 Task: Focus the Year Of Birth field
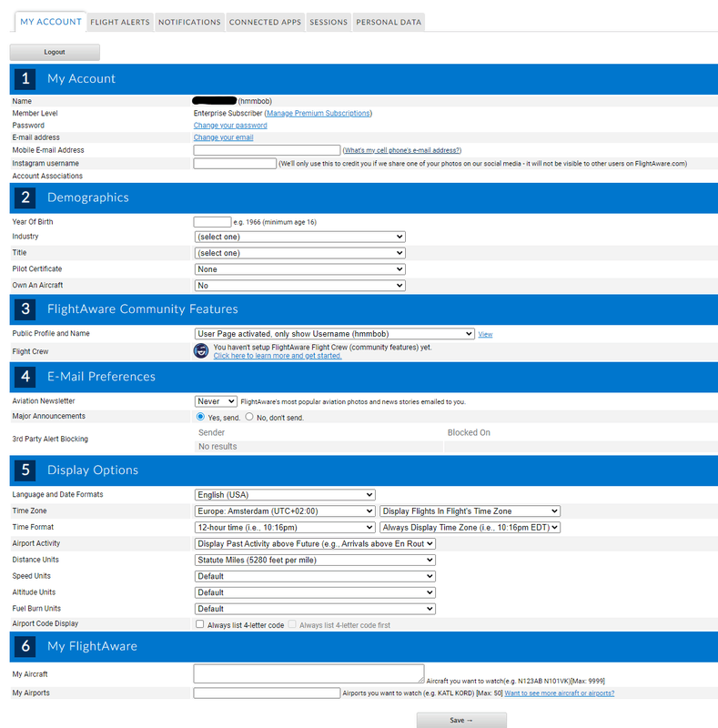pyautogui.click(x=212, y=222)
